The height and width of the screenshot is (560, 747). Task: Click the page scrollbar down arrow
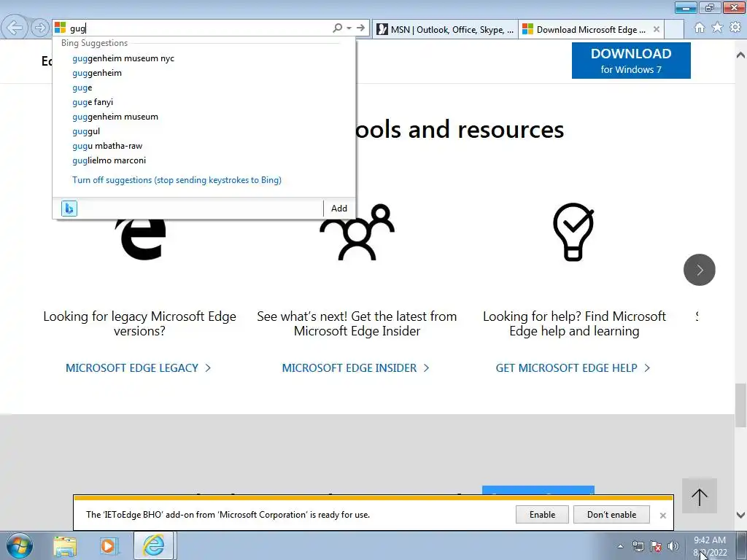tap(740, 515)
